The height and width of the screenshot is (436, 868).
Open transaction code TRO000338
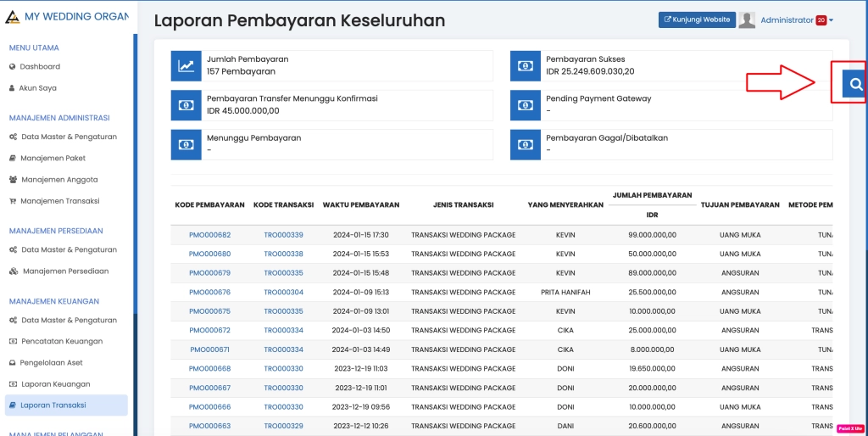(283, 254)
